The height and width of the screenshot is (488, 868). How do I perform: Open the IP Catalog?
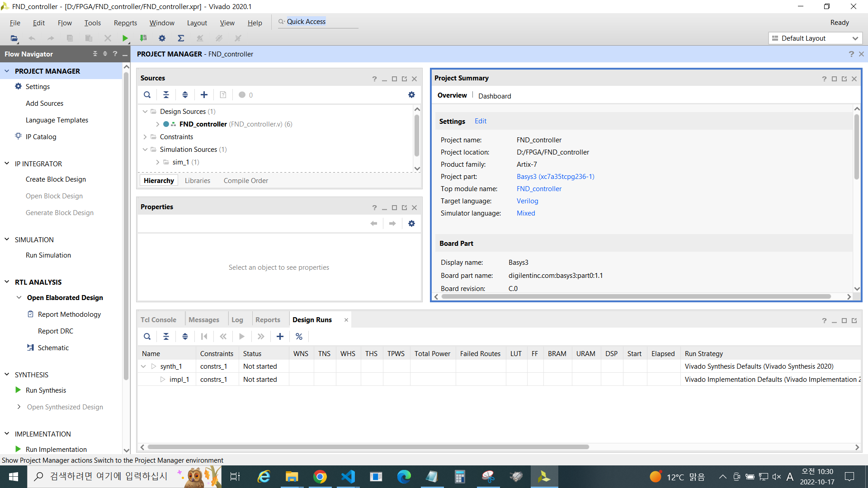[x=41, y=136]
